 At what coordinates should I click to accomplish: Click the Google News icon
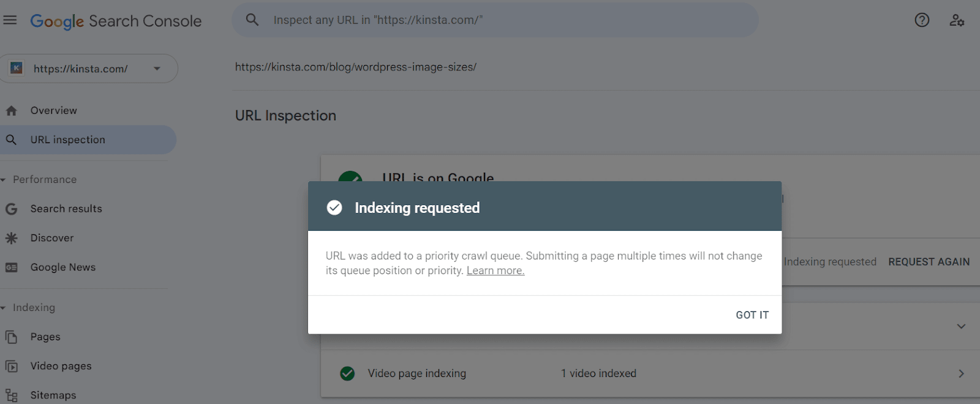tap(11, 267)
